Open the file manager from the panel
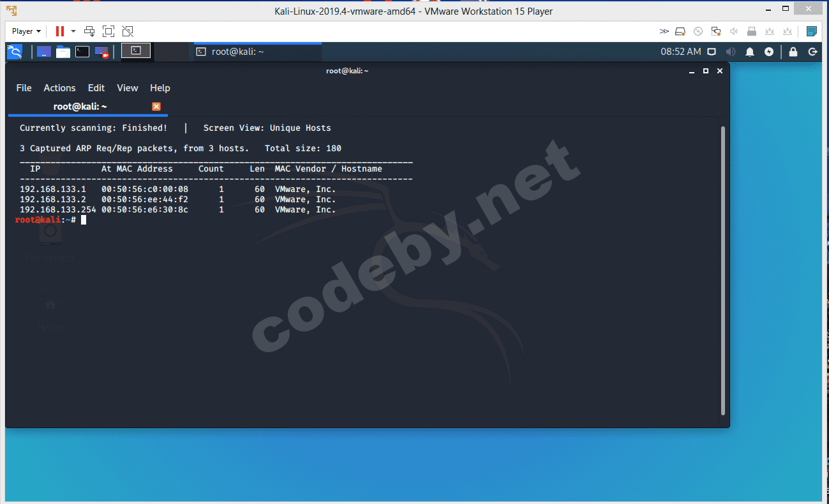This screenshot has height=504, width=829. point(63,52)
